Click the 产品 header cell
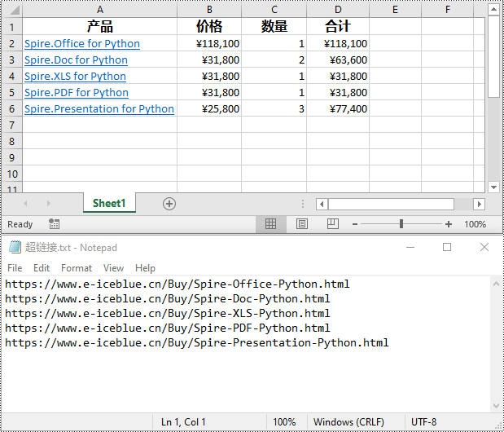This screenshot has height=432, width=504. coord(100,26)
